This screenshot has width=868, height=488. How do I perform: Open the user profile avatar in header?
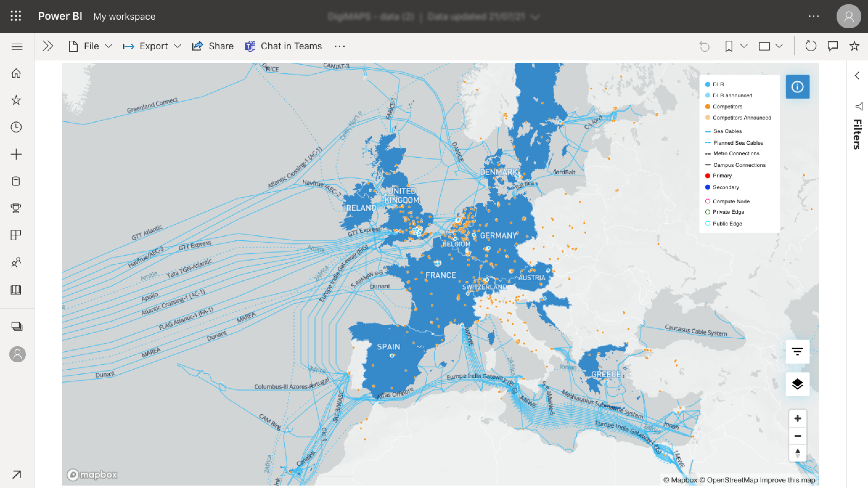point(849,16)
